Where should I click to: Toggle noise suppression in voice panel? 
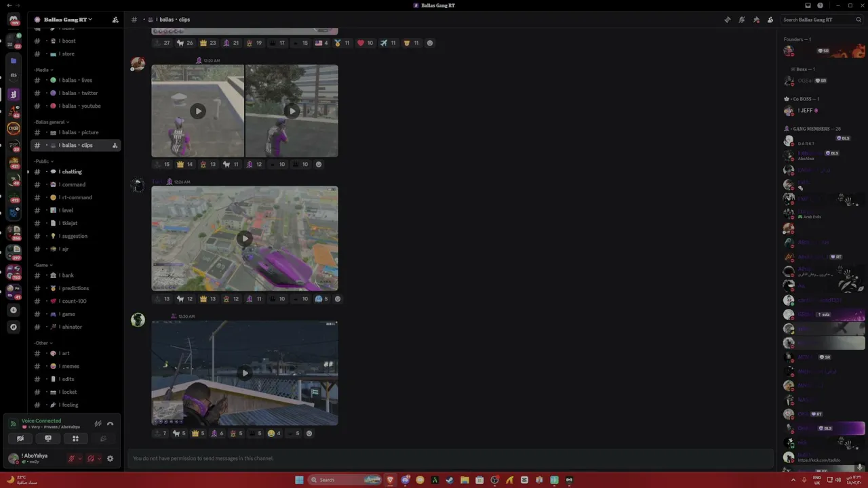(98, 424)
